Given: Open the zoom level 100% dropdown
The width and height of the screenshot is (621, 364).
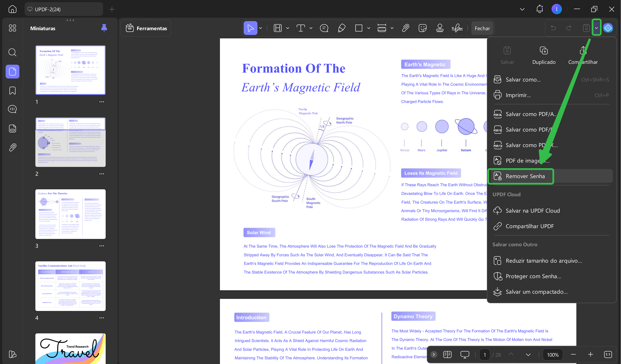Looking at the screenshot, I should click(x=553, y=355).
